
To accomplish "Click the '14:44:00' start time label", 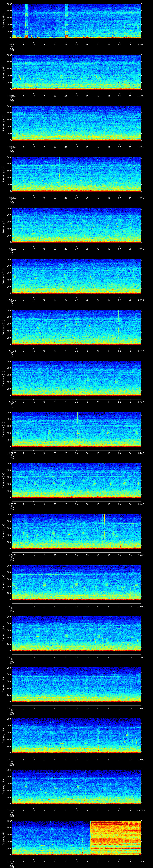I will click(x=12, y=44).
